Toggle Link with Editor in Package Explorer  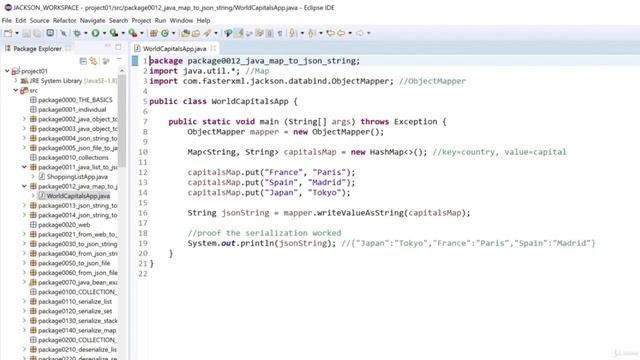(93, 61)
